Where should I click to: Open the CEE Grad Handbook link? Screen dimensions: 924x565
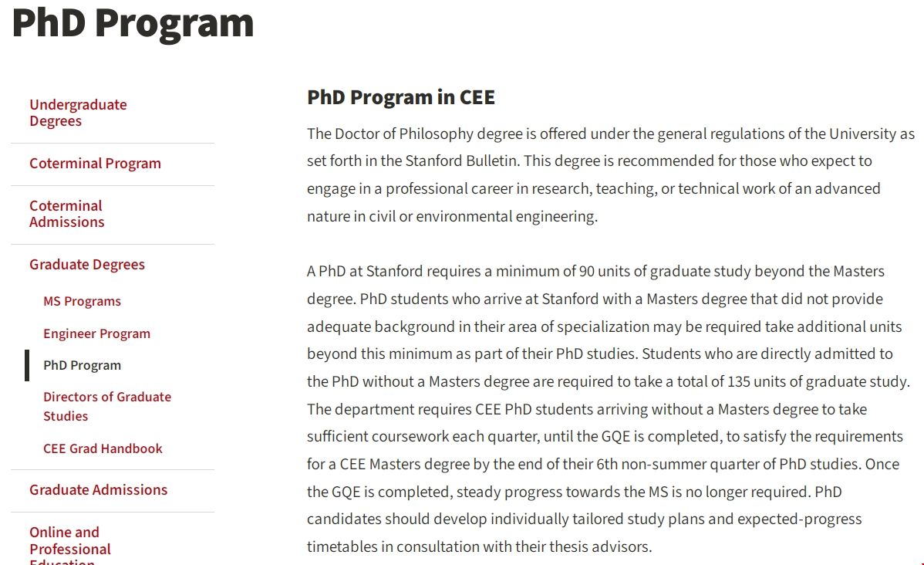103,448
